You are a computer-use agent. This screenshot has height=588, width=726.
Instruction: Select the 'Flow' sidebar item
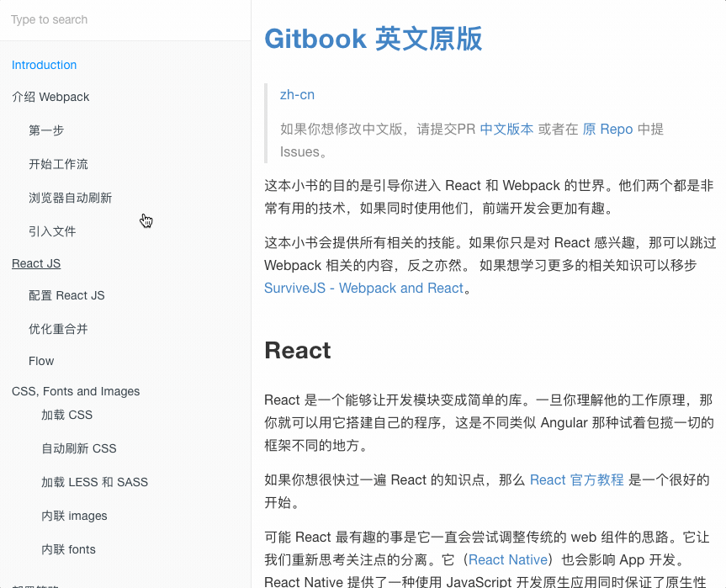click(x=41, y=361)
